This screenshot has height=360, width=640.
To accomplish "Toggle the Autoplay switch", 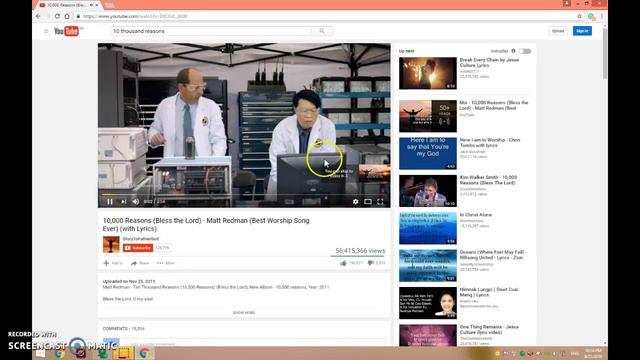I will (525, 51).
